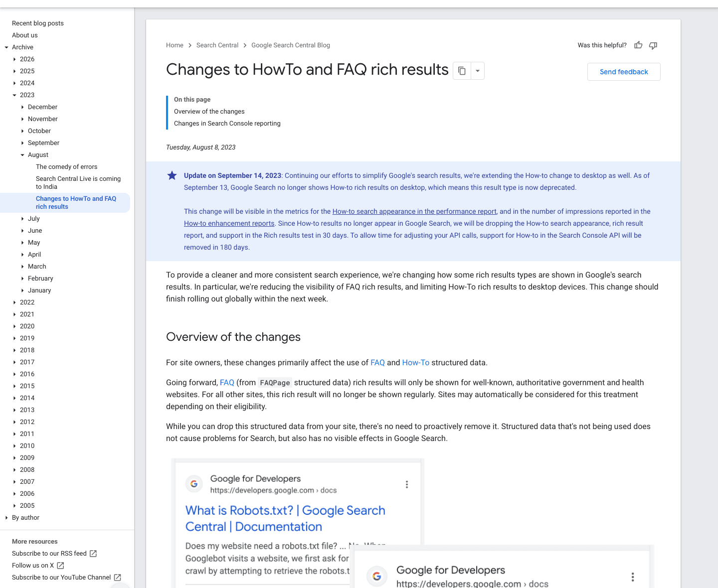Image resolution: width=718 pixels, height=588 pixels.
Task: Copy page using the copy icon button
Action: pyautogui.click(x=462, y=71)
